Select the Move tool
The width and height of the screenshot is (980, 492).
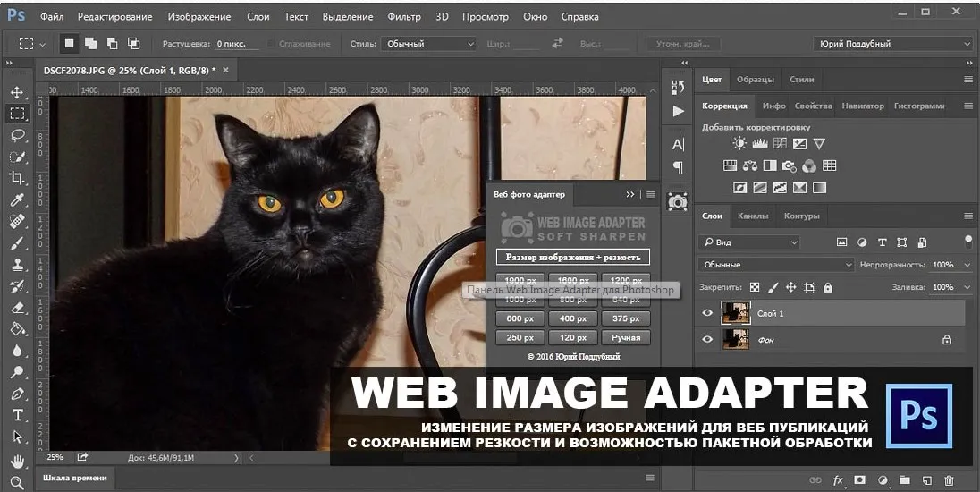tap(17, 92)
